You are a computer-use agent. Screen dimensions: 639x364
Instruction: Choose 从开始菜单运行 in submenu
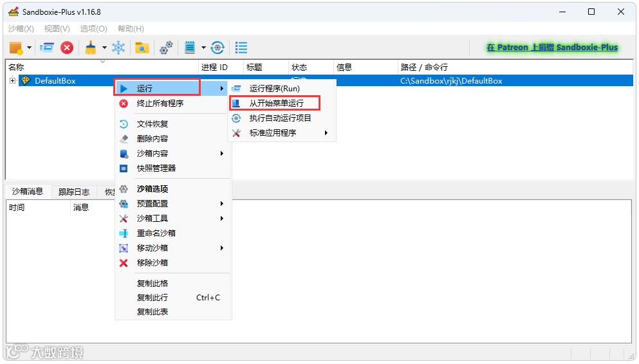[x=282, y=104]
